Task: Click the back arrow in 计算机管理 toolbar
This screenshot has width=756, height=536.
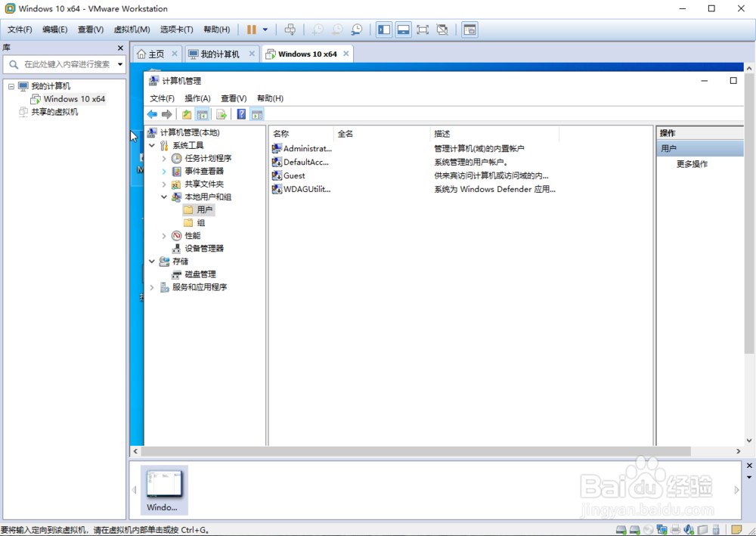Action: coord(153,114)
